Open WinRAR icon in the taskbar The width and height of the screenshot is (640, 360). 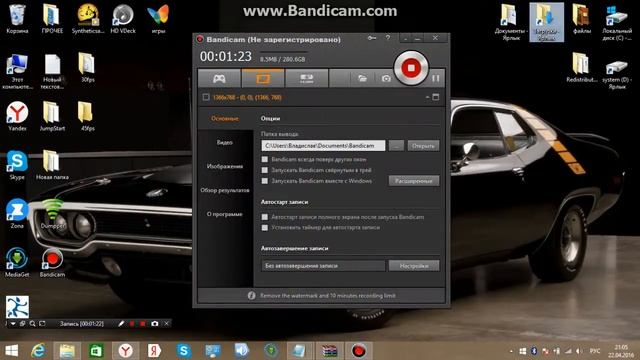click(x=329, y=351)
